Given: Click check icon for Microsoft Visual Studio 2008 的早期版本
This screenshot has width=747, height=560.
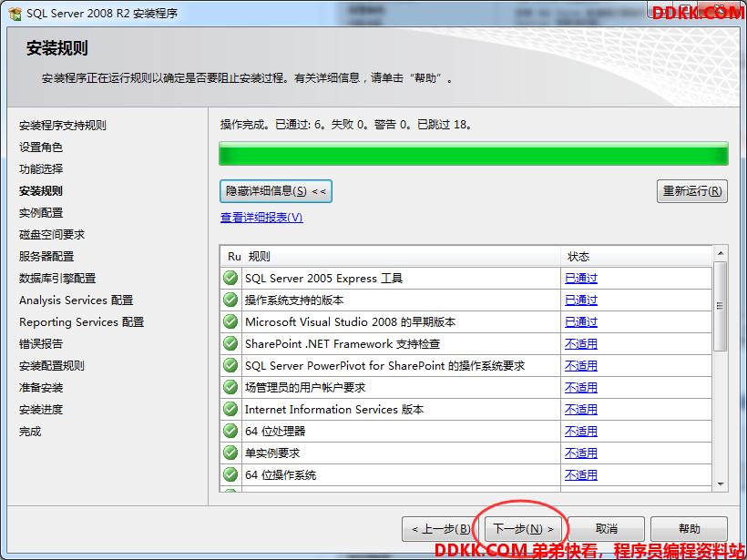Looking at the screenshot, I should click(x=230, y=321).
